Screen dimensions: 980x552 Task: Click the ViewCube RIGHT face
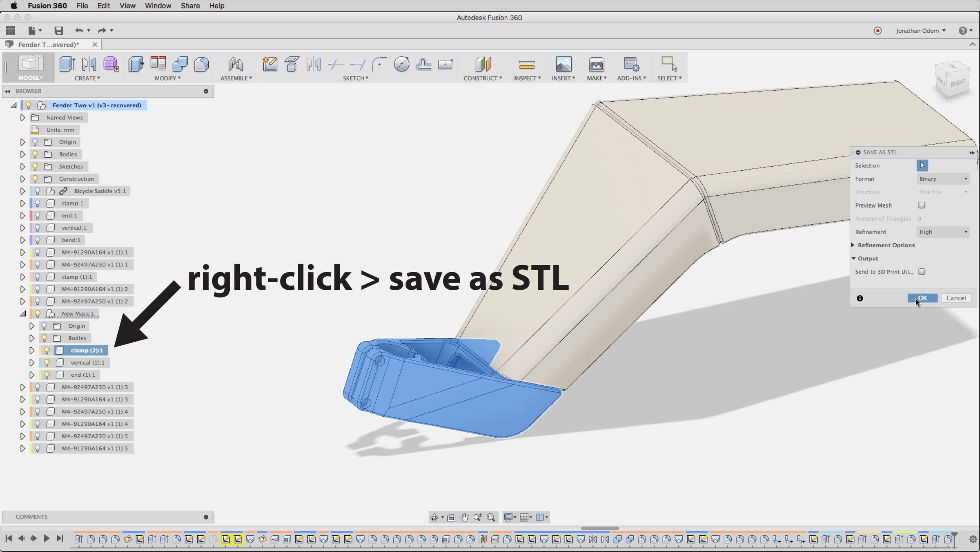(957, 83)
